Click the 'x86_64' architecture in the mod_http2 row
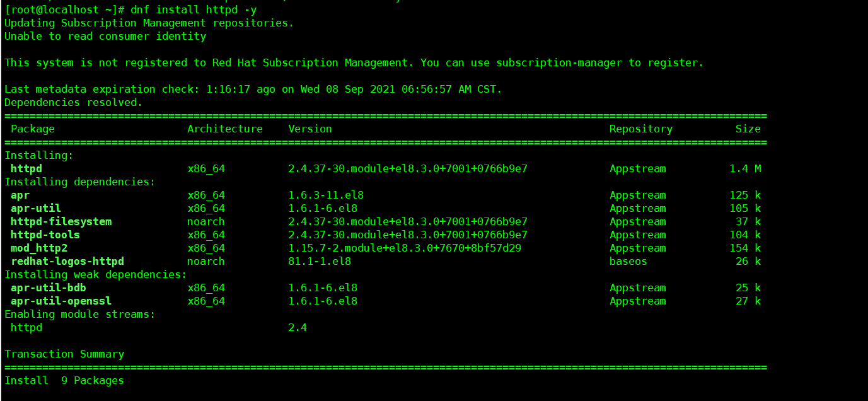The height and width of the screenshot is (401, 868). [x=206, y=248]
